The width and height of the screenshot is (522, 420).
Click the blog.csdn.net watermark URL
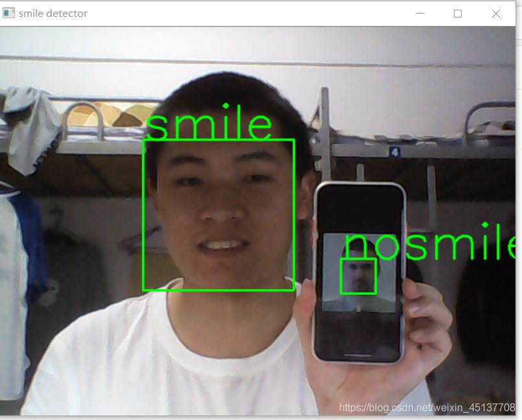coord(427,408)
